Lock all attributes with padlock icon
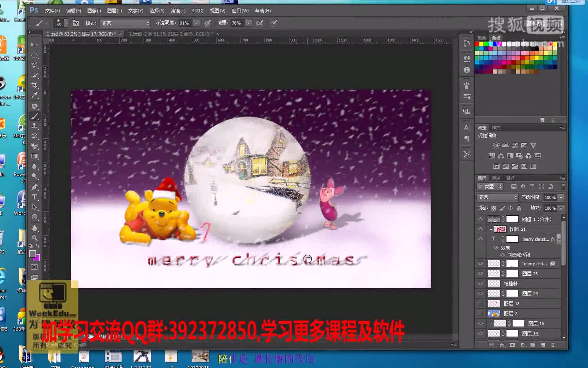Viewport: 588px width, 368px height. point(519,208)
